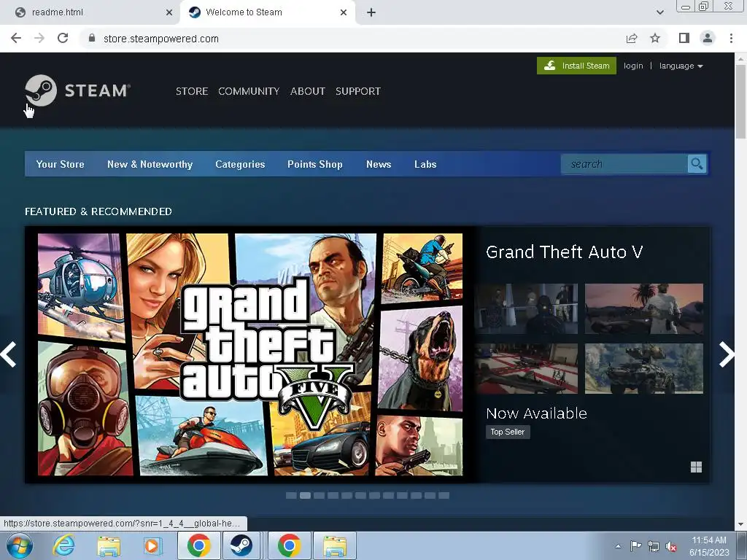
Task: Click the muted volume tray icon
Action: tap(671, 547)
